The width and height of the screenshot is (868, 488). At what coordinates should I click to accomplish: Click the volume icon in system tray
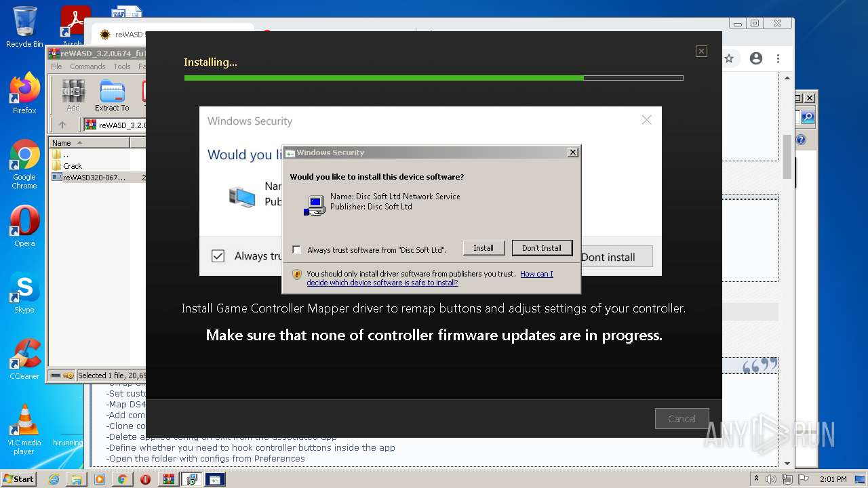[770, 479]
